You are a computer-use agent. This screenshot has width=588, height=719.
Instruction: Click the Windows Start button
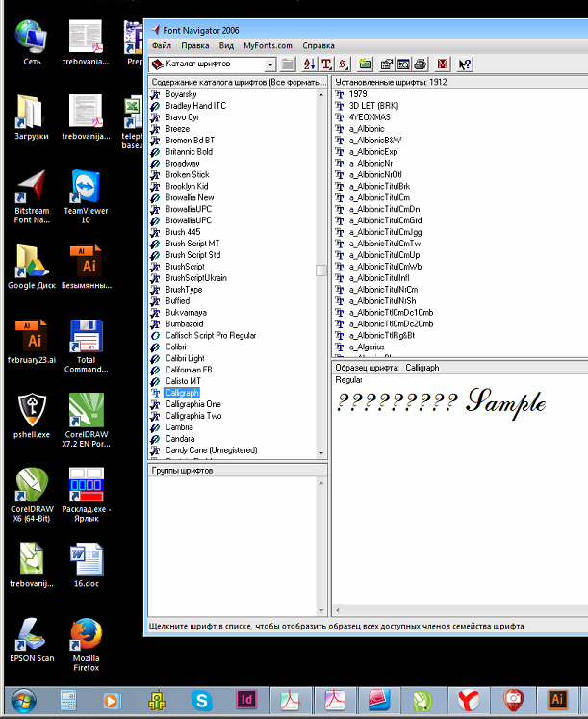pyautogui.click(x=24, y=700)
